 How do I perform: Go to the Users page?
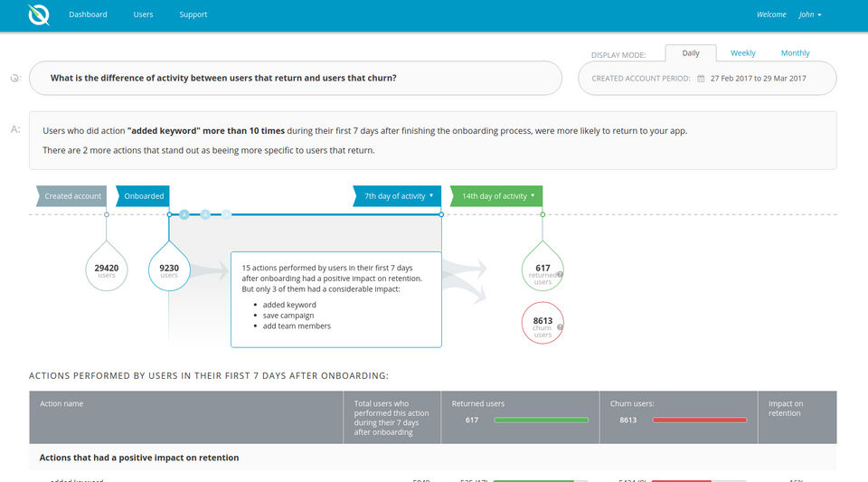(143, 14)
